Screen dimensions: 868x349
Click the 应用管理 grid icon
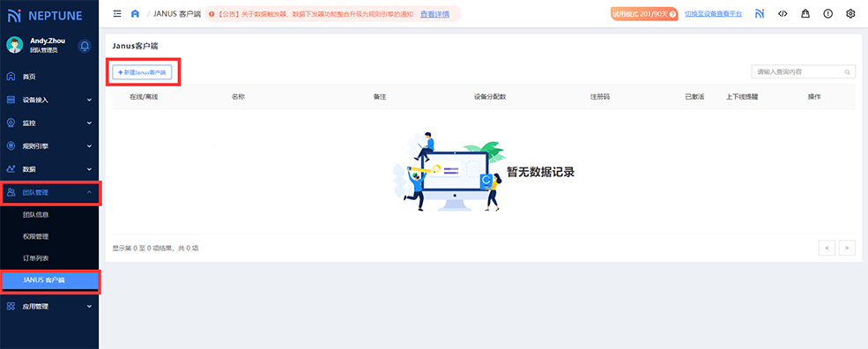tap(11, 307)
